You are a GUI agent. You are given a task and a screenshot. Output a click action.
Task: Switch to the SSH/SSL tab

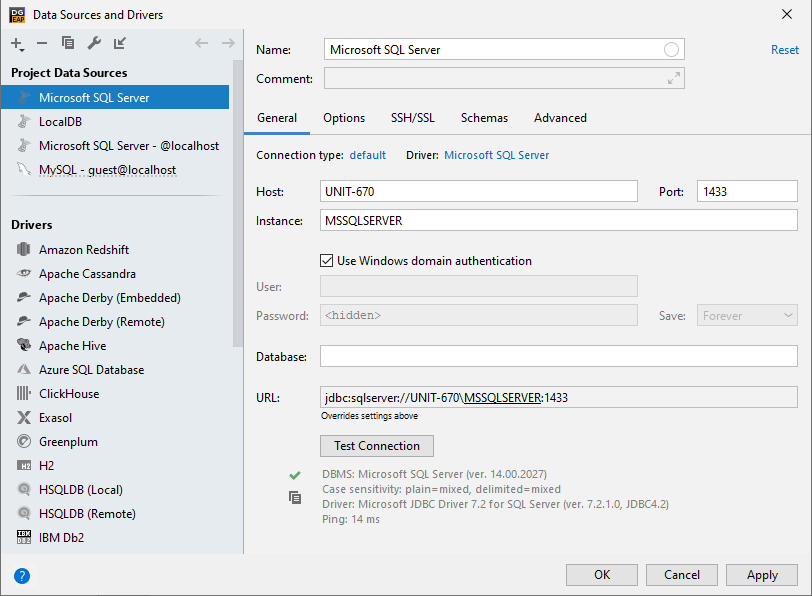tap(413, 118)
